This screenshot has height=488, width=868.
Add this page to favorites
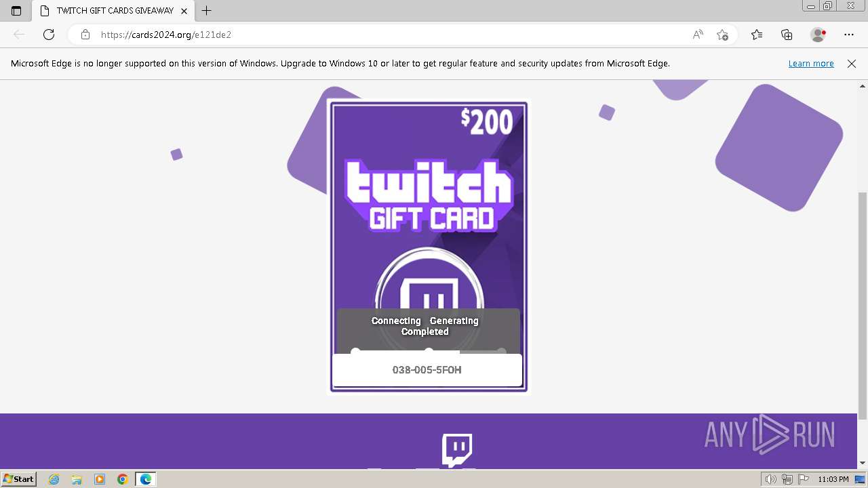point(722,35)
